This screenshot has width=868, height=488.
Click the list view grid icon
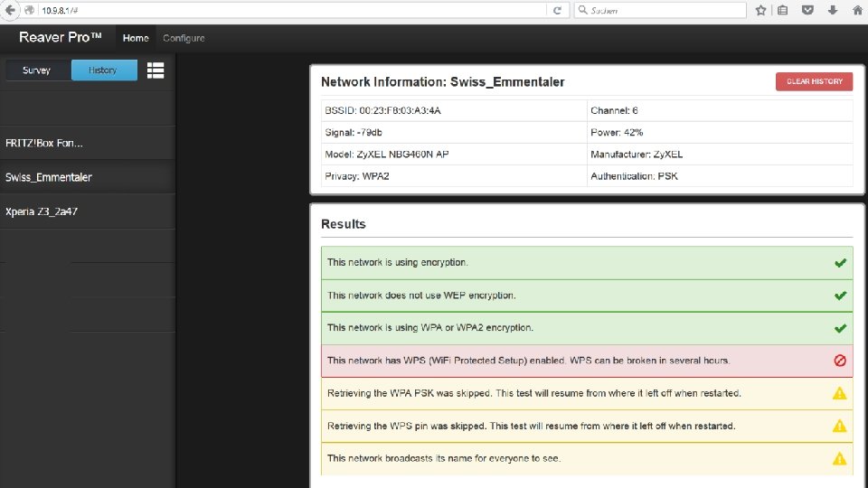(x=155, y=70)
